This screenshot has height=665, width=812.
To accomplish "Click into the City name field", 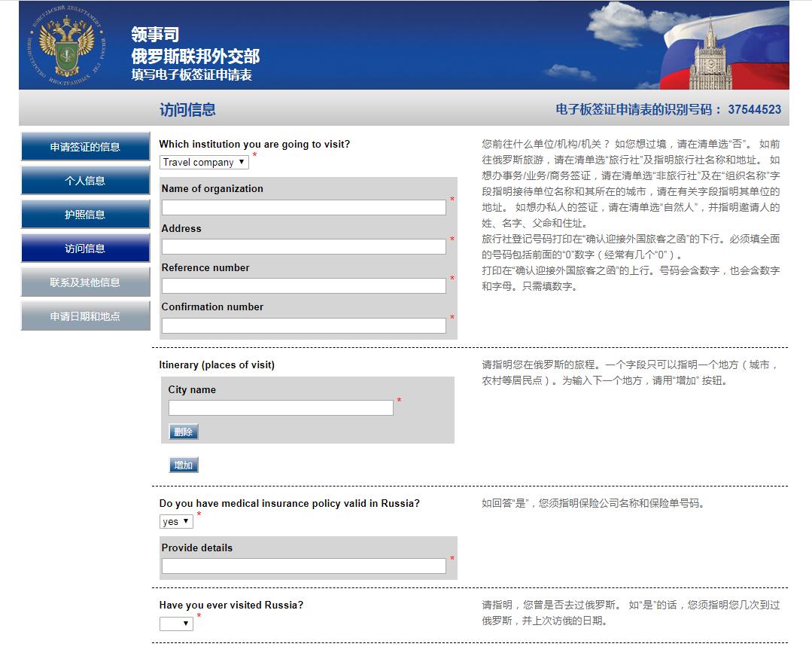I will (281, 407).
